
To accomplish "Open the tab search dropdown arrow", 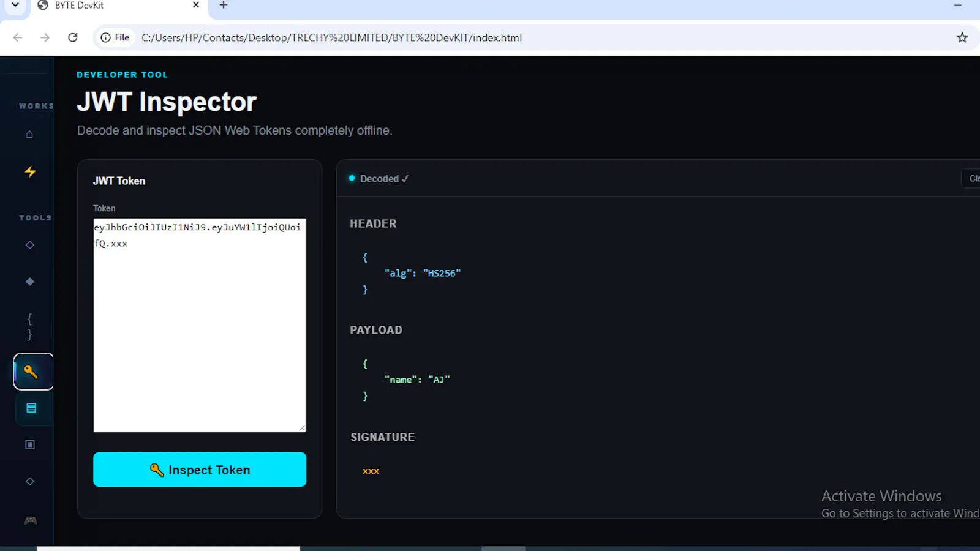I will [15, 5].
